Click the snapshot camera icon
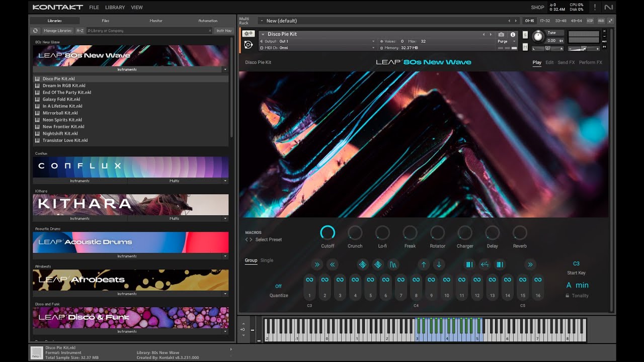644x362 pixels. 501,35
